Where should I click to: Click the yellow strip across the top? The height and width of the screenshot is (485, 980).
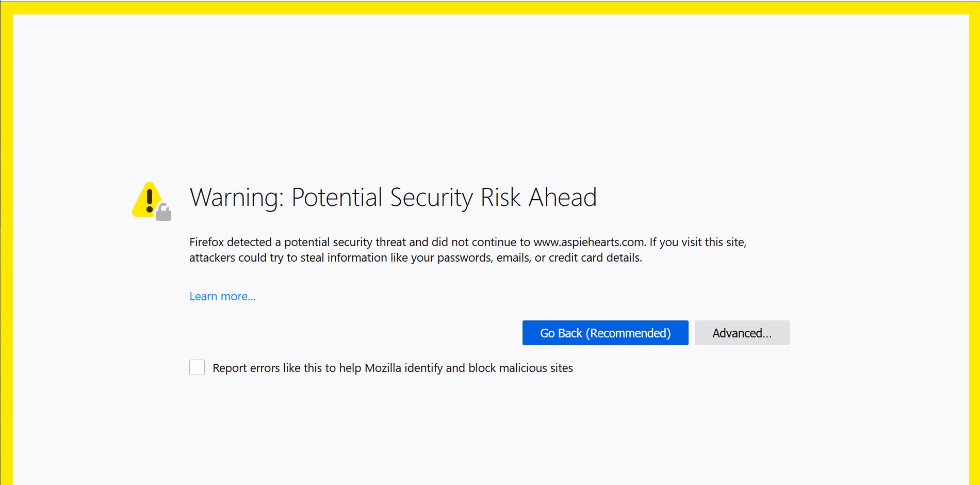490,8
